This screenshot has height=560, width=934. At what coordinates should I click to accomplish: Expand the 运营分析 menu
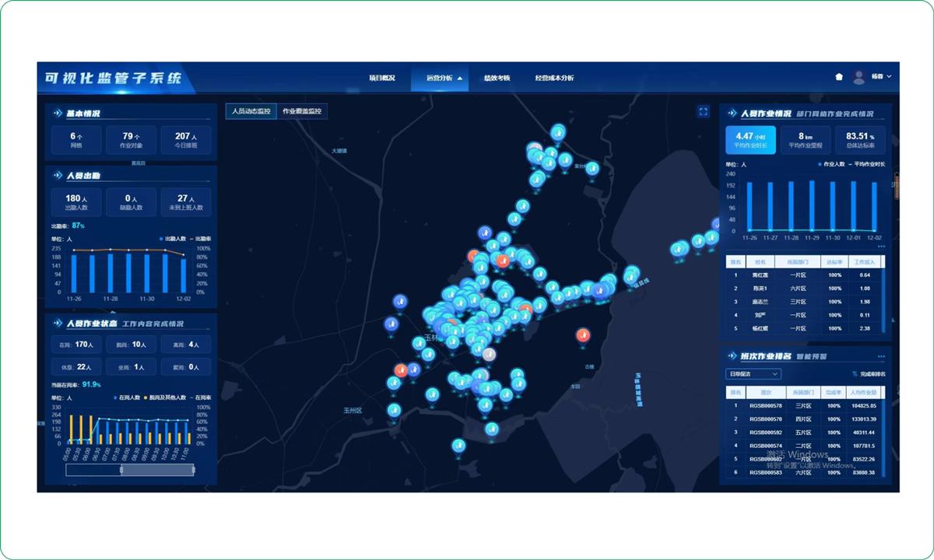click(x=444, y=78)
